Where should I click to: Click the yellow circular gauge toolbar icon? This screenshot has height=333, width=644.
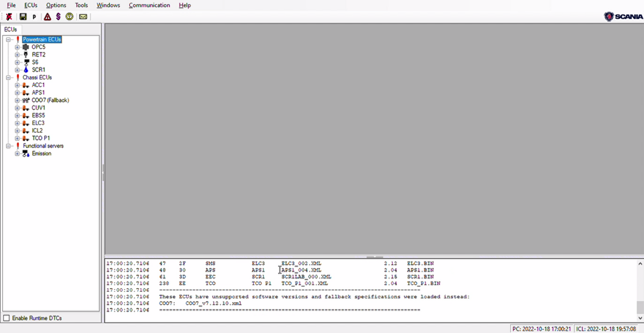[x=70, y=17]
